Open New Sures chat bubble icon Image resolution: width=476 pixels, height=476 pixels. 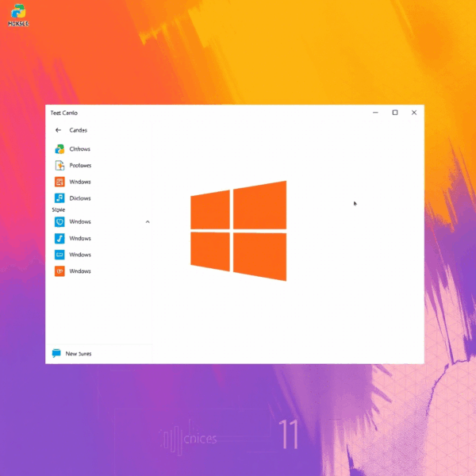click(x=56, y=353)
